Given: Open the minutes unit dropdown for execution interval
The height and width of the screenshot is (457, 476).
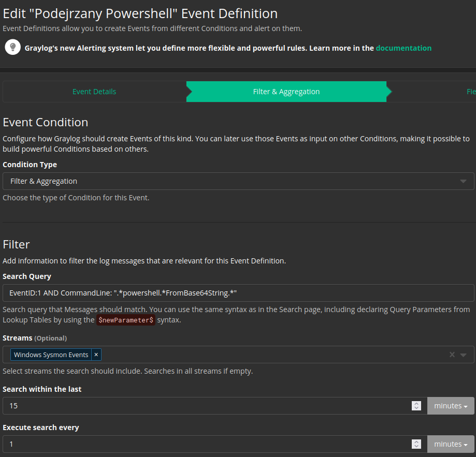Looking at the screenshot, I should pyautogui.click(x=450, y=444).
